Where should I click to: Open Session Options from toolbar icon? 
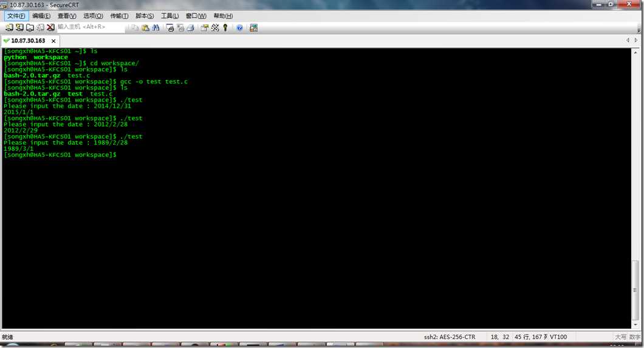click(x=204, y=27)
